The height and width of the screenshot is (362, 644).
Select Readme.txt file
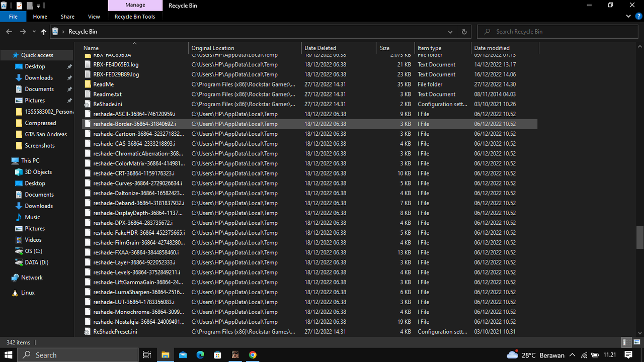click(309, 94)
